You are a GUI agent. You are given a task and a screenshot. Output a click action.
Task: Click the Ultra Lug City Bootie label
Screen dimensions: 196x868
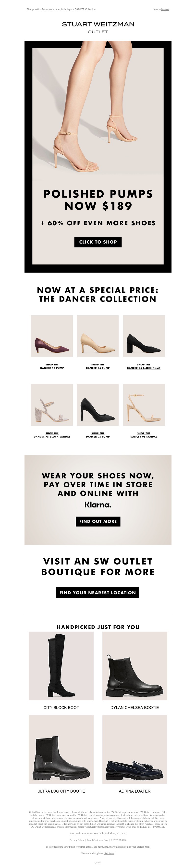(61, 791)
